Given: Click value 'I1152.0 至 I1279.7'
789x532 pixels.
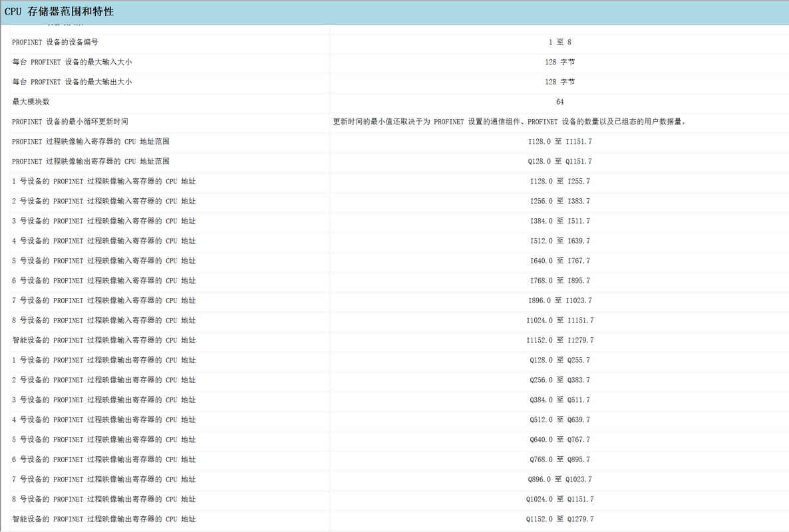Looking at the screenshot, I should (x=560, y=340).
